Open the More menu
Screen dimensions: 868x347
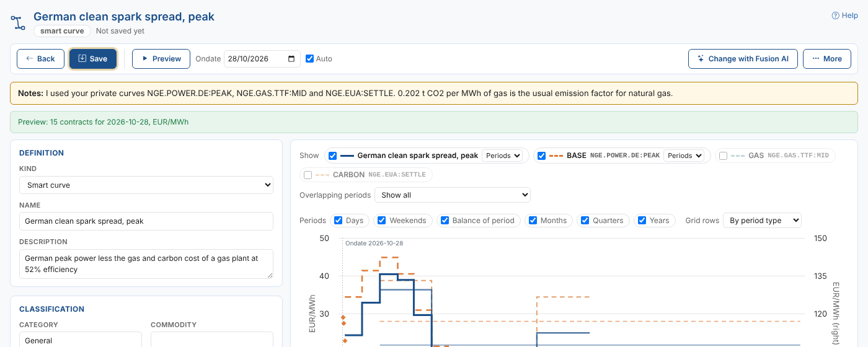(827, 59)
